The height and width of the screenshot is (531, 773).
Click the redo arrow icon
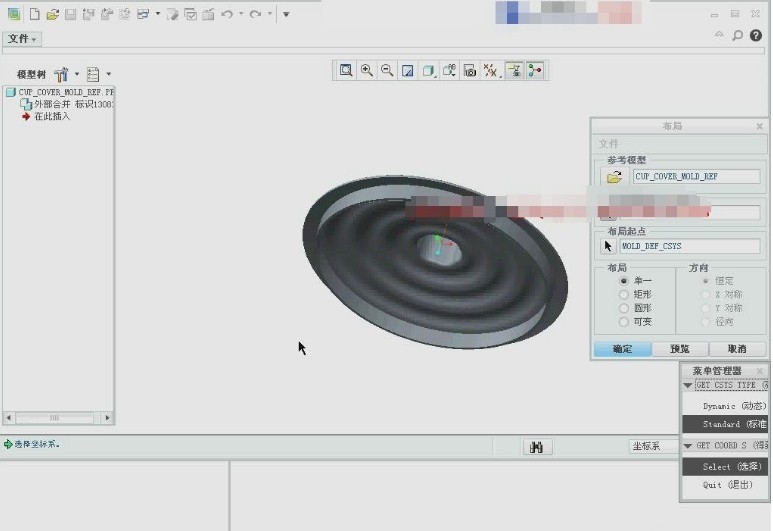click(x=255, y=14)
